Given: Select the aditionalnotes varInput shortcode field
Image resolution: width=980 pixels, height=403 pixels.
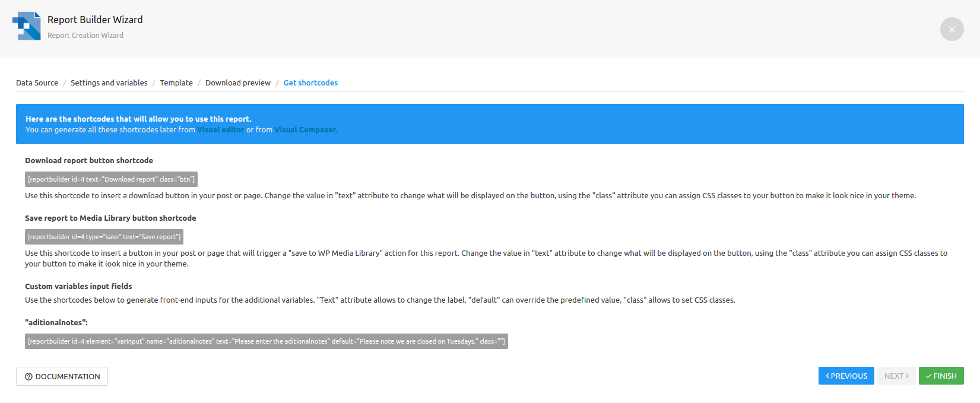Looking at the screenshot, I should click(267, 341).
